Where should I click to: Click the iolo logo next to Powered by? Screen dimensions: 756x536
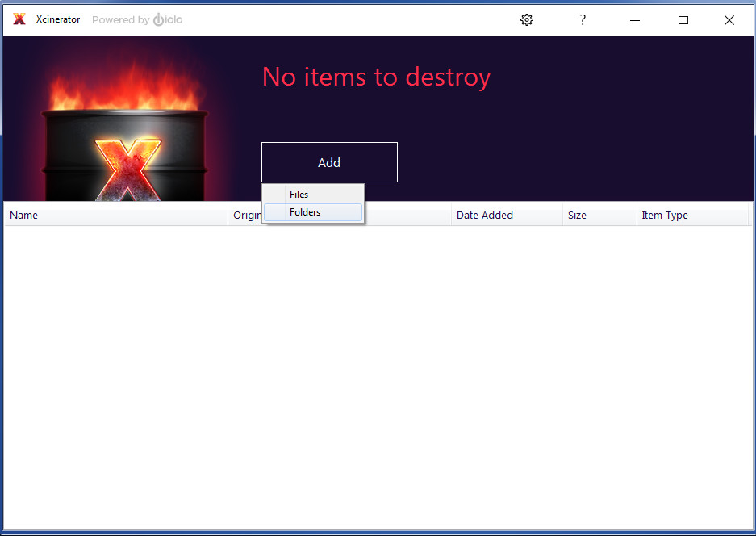(x=167, y=19)
